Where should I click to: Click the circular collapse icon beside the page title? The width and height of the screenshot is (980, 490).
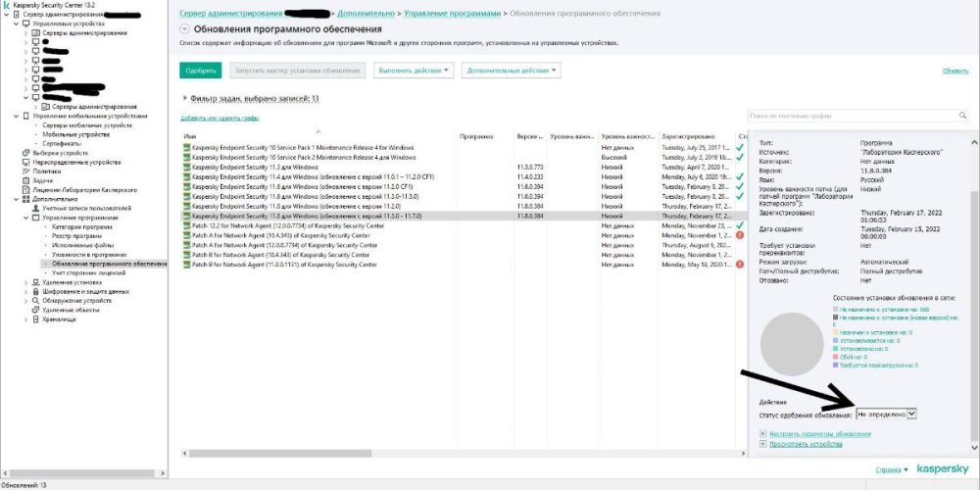click(184, 28)
